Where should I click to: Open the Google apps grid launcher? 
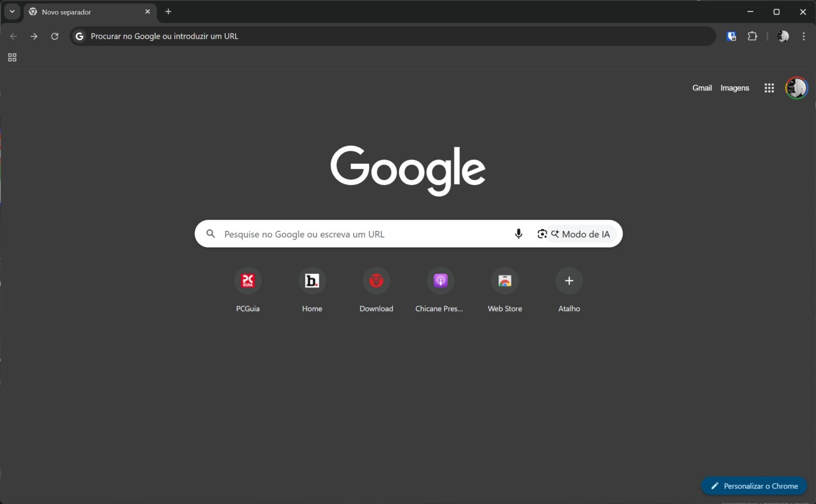click(769, 88)
